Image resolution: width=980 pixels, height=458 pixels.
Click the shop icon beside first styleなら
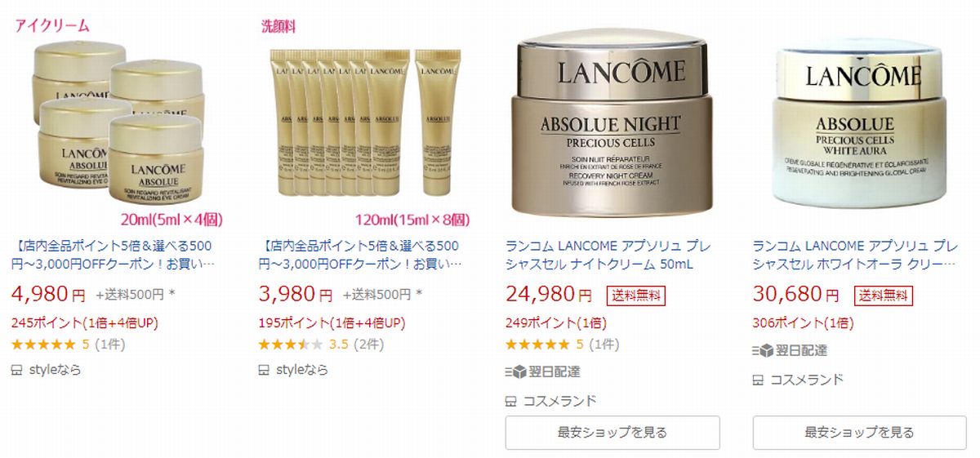(18, 370)
